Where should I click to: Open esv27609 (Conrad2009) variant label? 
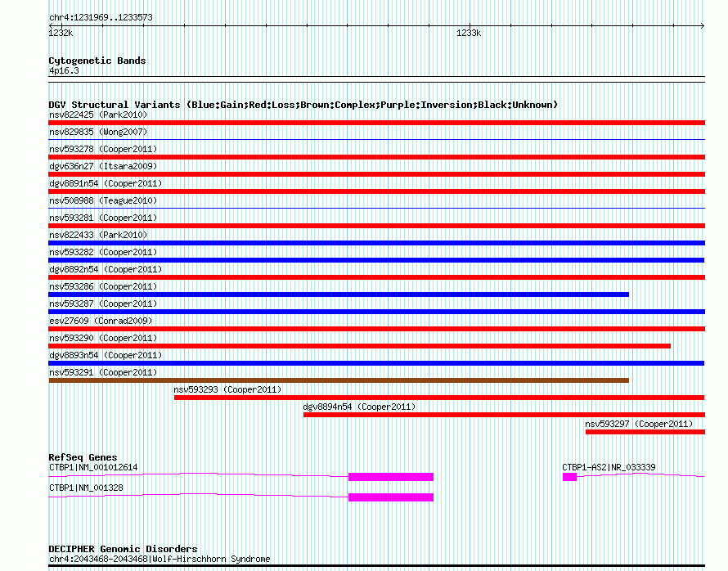[x=101, y=321]
